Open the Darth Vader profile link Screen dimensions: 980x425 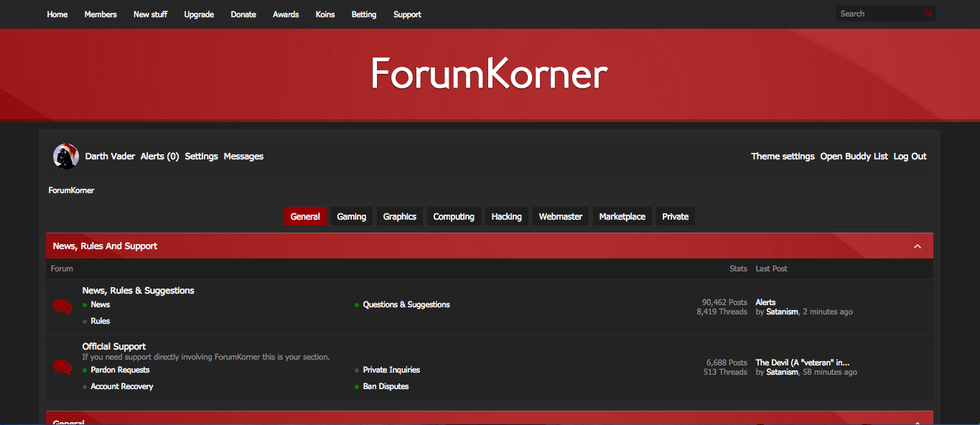point(110,157)
